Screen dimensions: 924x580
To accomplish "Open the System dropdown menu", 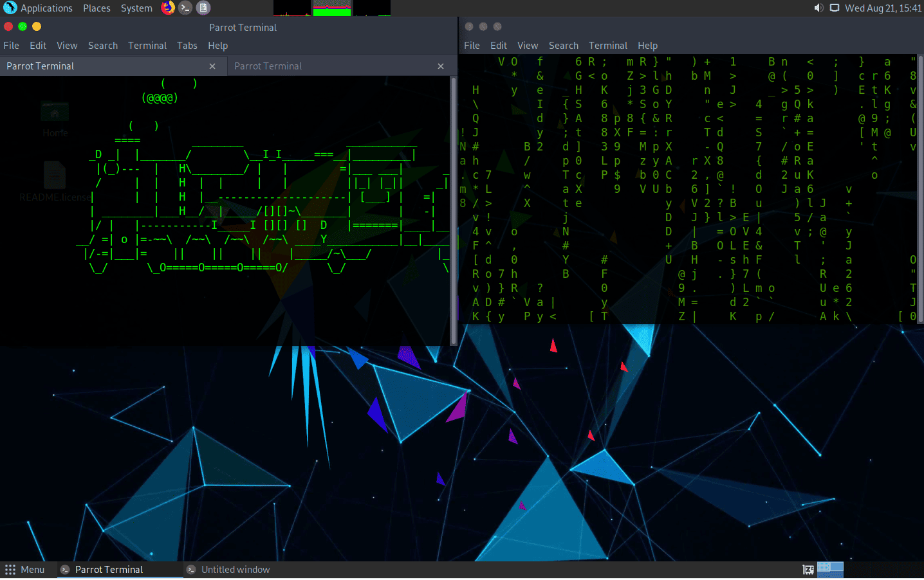I will [136, 8].
